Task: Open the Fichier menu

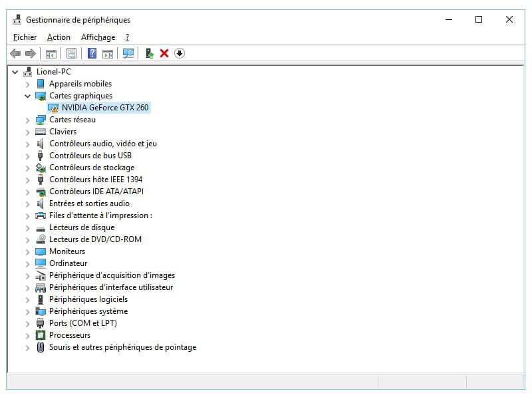Action: pyautogui.click(x=25, y=37)
